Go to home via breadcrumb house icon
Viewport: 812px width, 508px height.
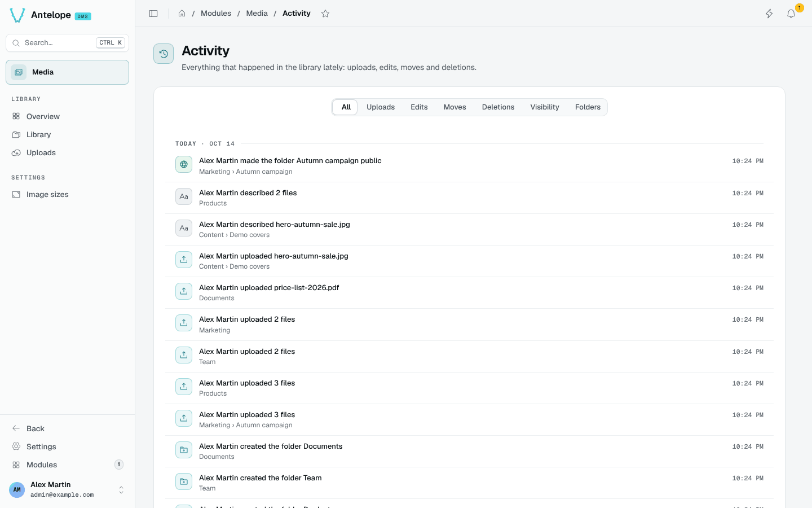point(182,14)
